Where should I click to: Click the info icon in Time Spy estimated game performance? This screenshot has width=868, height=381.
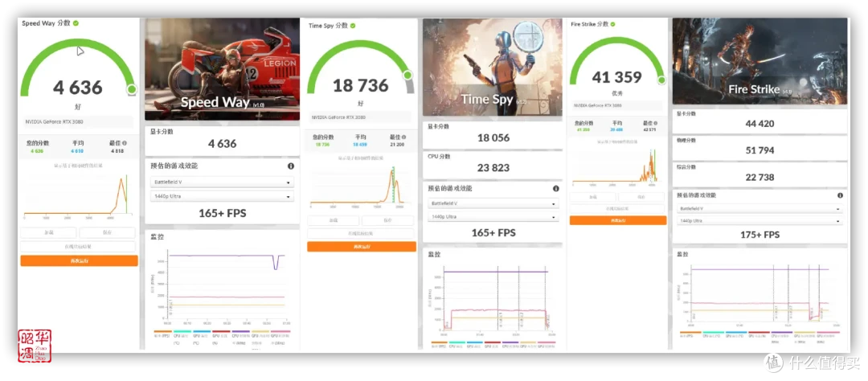coord(556,189)
